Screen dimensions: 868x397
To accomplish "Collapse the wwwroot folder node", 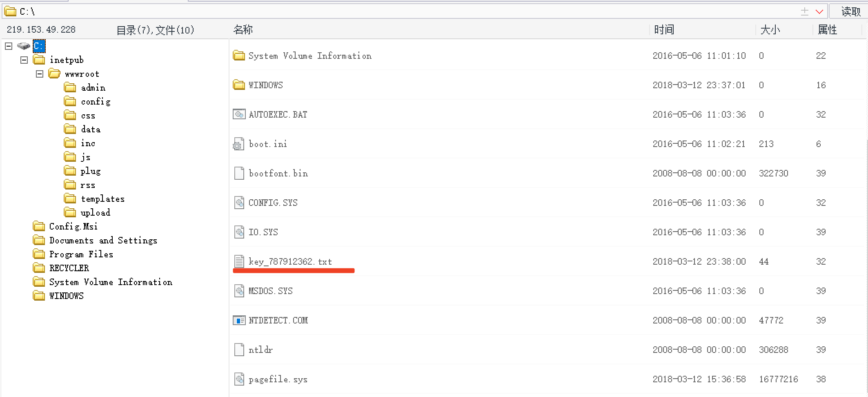I will 40,74.
